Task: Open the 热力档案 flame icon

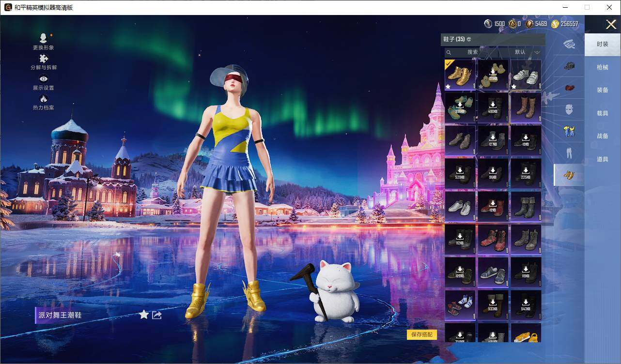Action: click(x=44, y=102)
